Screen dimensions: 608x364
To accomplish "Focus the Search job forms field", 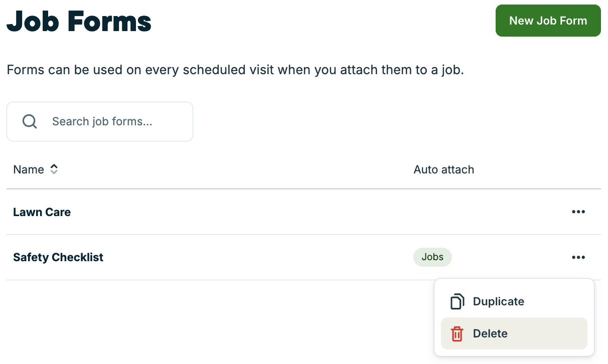I will coord(115,122).
